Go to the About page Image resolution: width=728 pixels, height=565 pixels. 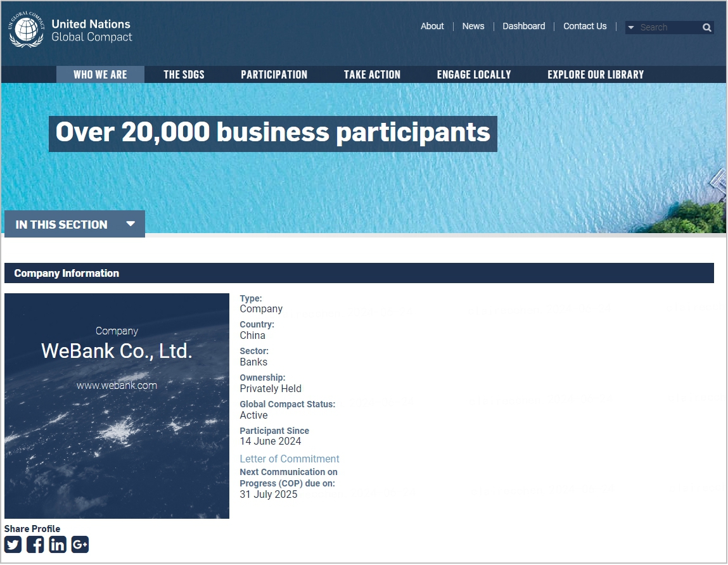[x=432, y=26]
